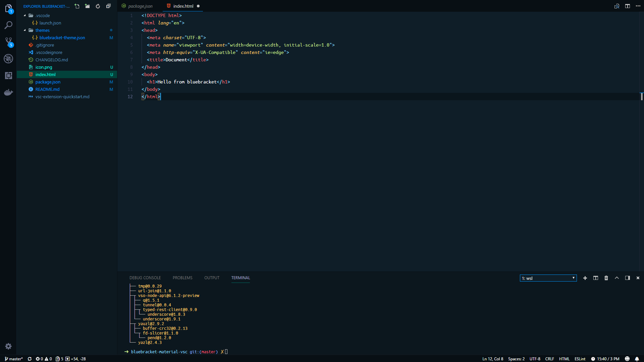Select the Terminal tab
644x362 pixels.
(x=240, y=278)
